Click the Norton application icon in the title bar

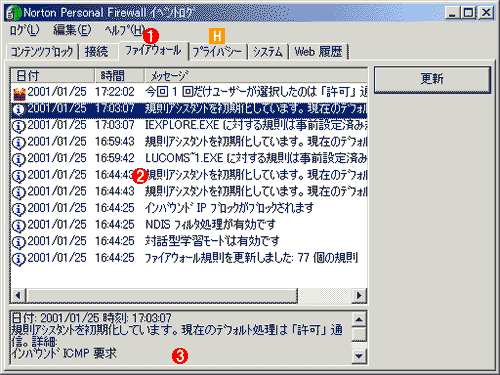(x=14, y=13)
